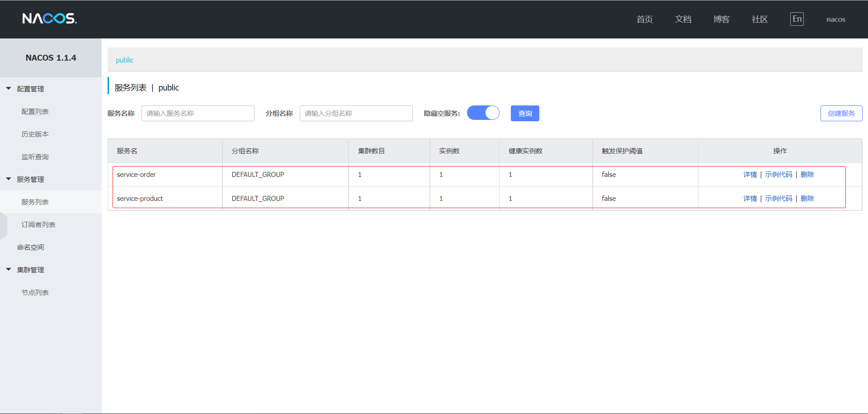Open 监听查询 in the sidebar

tap(35, 157)
